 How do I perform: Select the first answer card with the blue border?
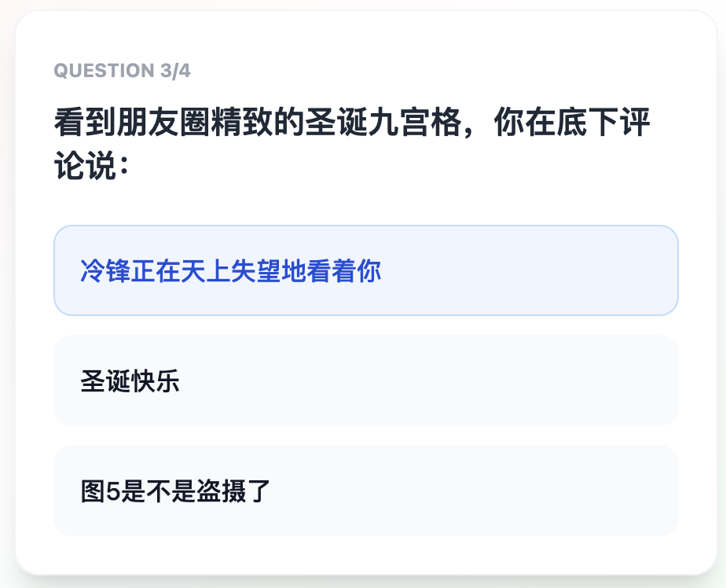point(365,270)
